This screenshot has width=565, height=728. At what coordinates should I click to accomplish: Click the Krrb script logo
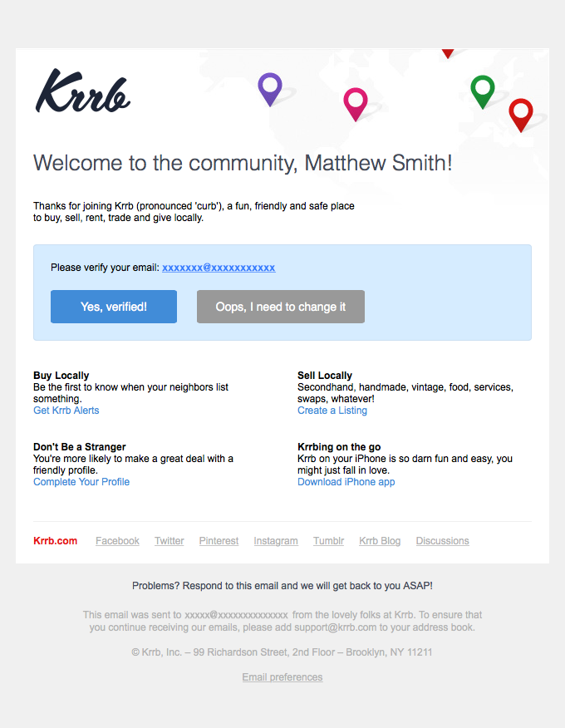[x=82, y=91]
